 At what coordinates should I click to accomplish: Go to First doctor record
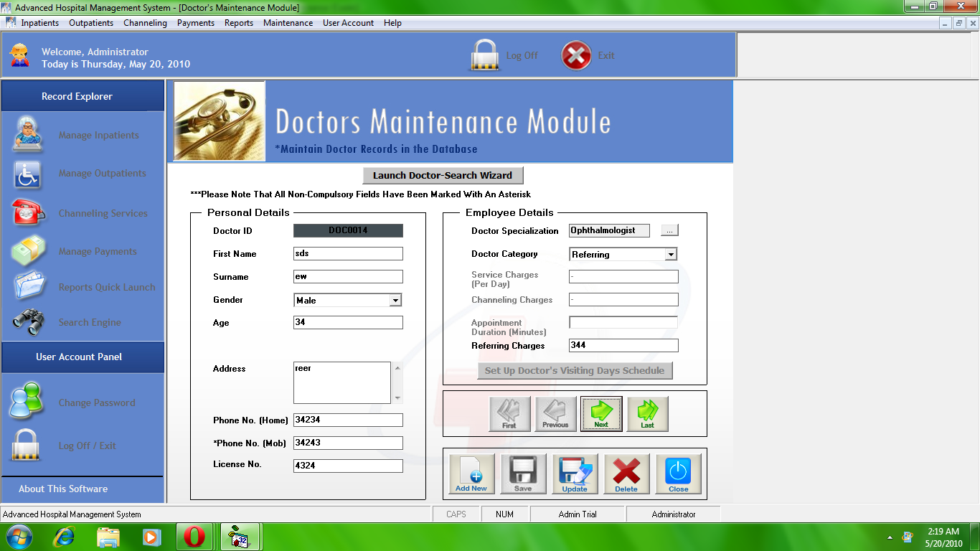pos(509,414)
